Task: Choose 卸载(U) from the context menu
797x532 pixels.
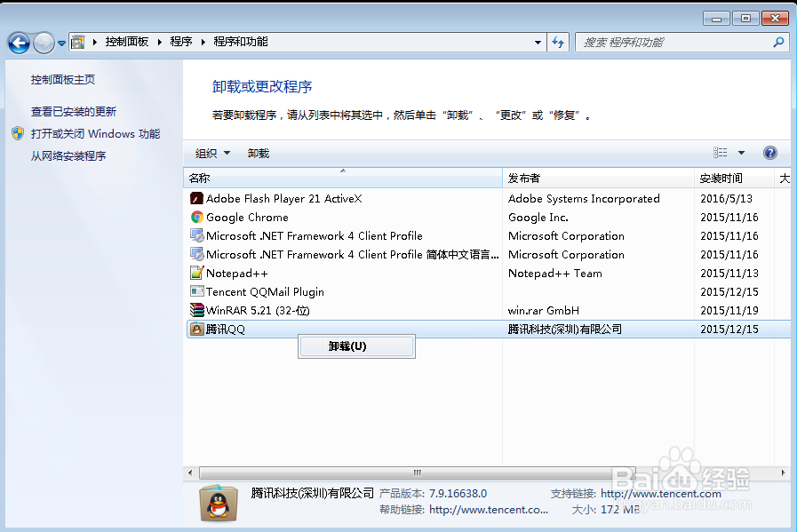Action: 356,346
